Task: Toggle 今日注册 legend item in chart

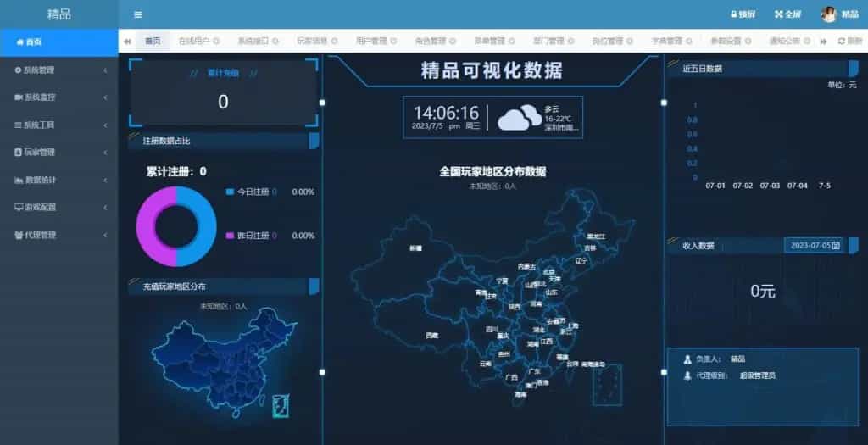Action: [250, 192]
